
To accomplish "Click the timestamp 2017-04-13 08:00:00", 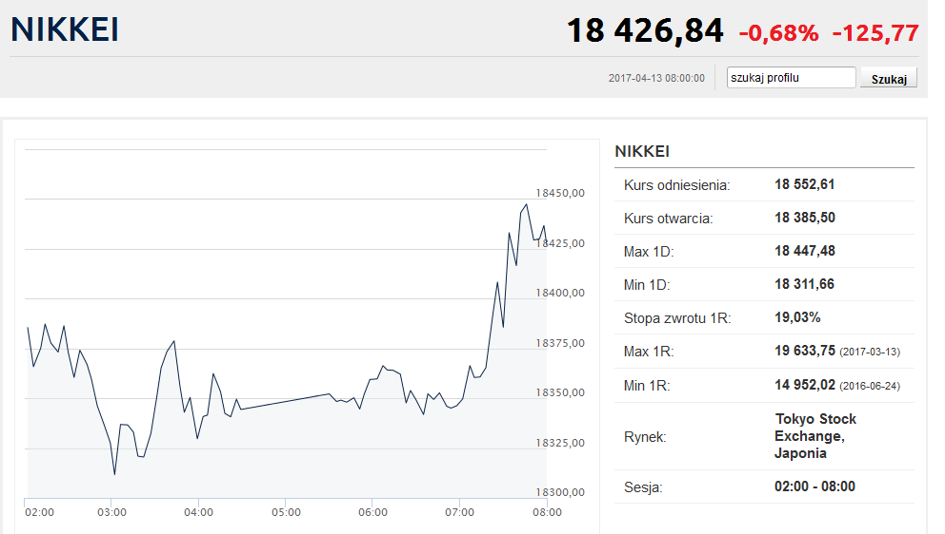I will click(656, 78).
